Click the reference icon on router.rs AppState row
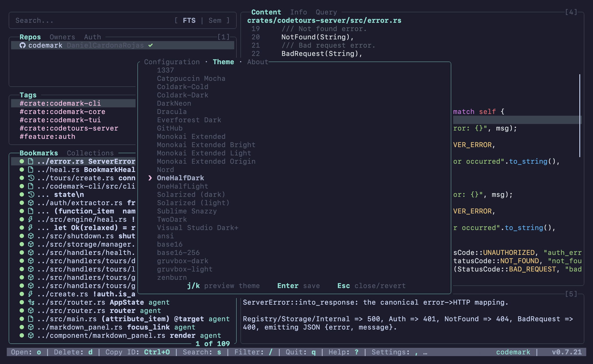Viewport: 593px width, 364px height. point(31,302)
